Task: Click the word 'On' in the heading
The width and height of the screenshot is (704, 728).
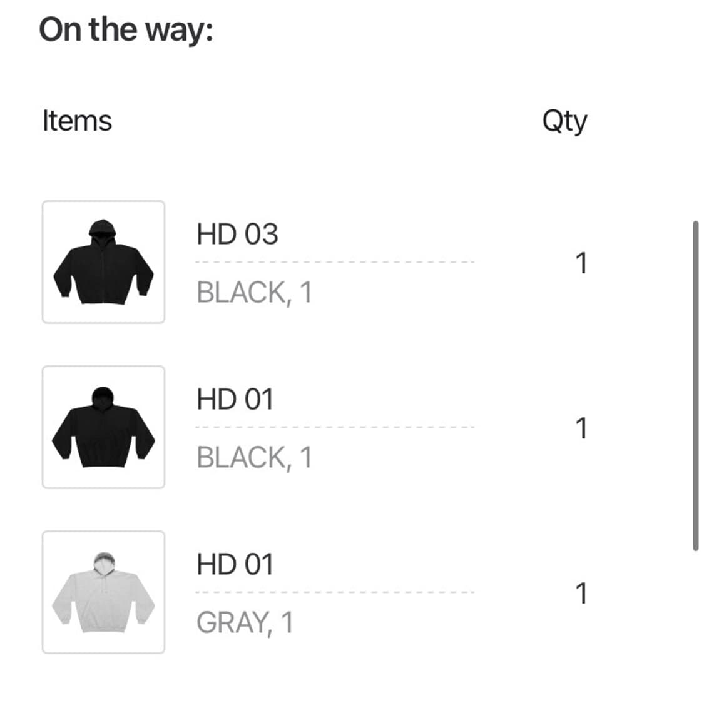Action: pyautogui.click(x=60, y=29)
